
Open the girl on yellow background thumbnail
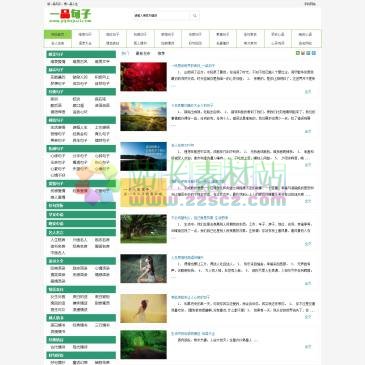click(x=144, y=308)
